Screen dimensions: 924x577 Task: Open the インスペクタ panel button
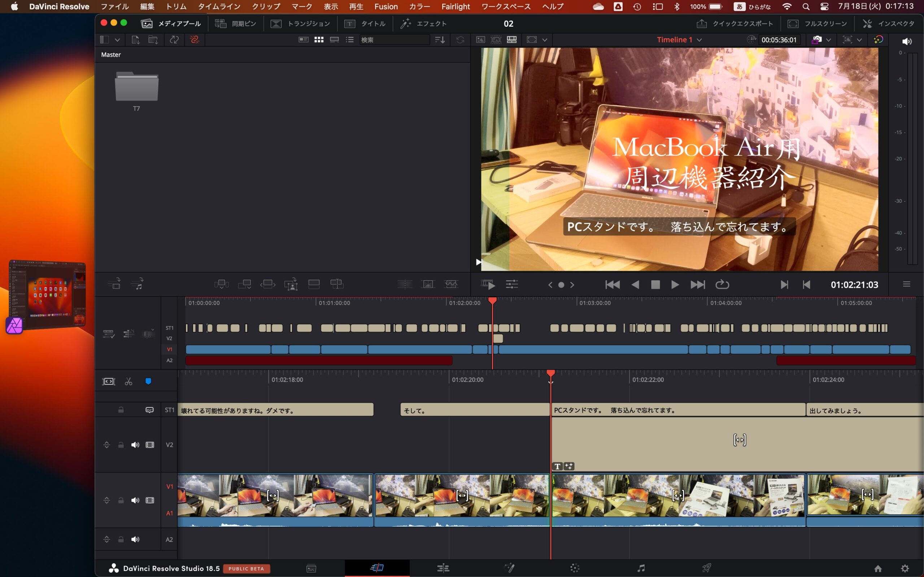click(889, 24)
